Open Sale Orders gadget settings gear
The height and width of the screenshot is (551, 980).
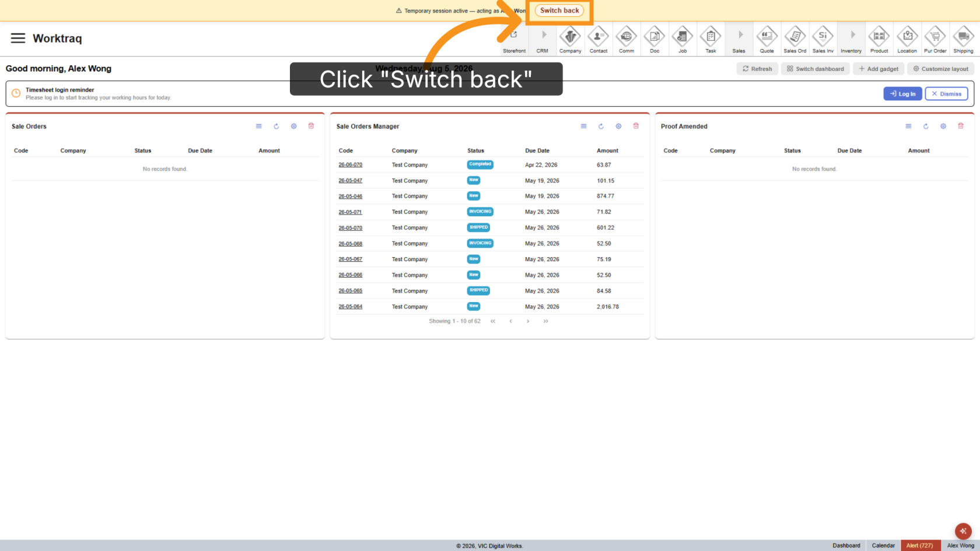294,126
